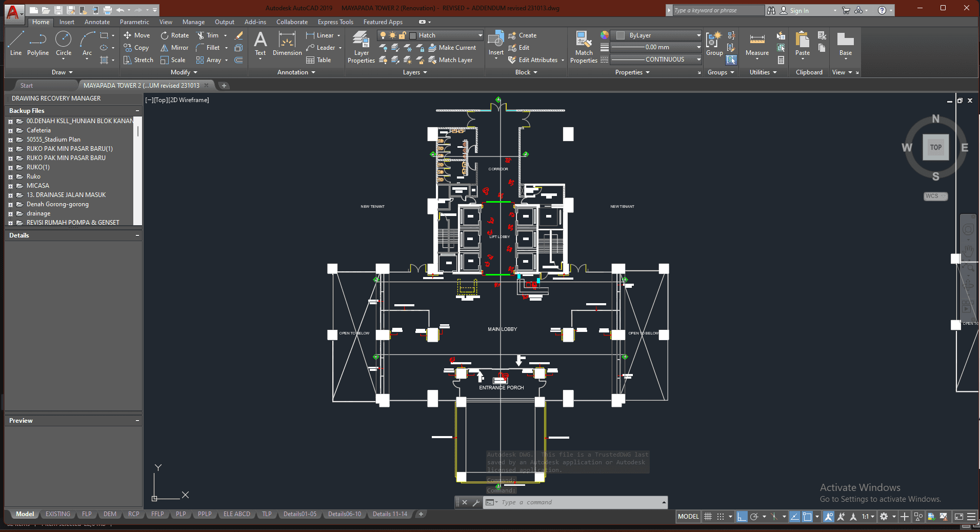Activate the Circle tool
The image size is (980, 532).
point(64,44)
